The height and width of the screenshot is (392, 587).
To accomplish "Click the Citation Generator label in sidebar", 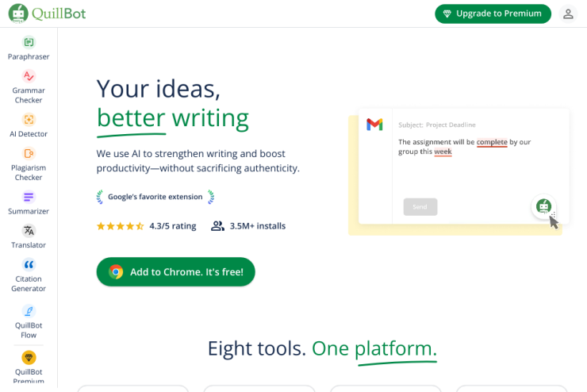I will click(x=29, y=284).
